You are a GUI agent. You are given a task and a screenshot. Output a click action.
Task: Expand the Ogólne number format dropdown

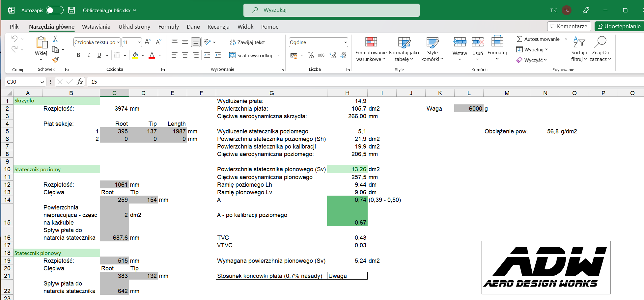point(345,42)
